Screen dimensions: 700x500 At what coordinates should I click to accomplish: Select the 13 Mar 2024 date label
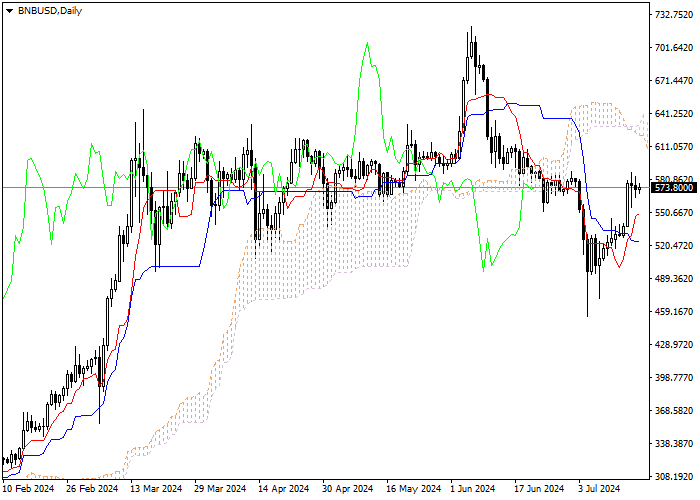(x=156, y=489)
